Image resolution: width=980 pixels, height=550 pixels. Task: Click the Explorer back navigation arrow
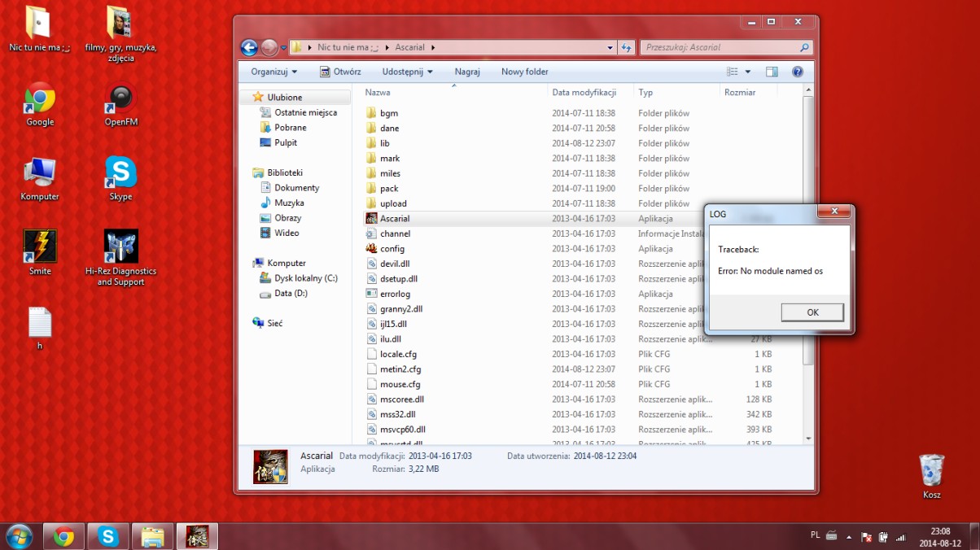click(249, 48)
